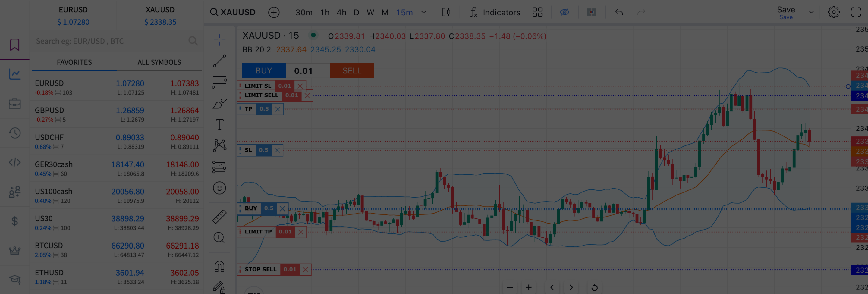
Task: Open chart settings gear
Action: tap(833, 12)
